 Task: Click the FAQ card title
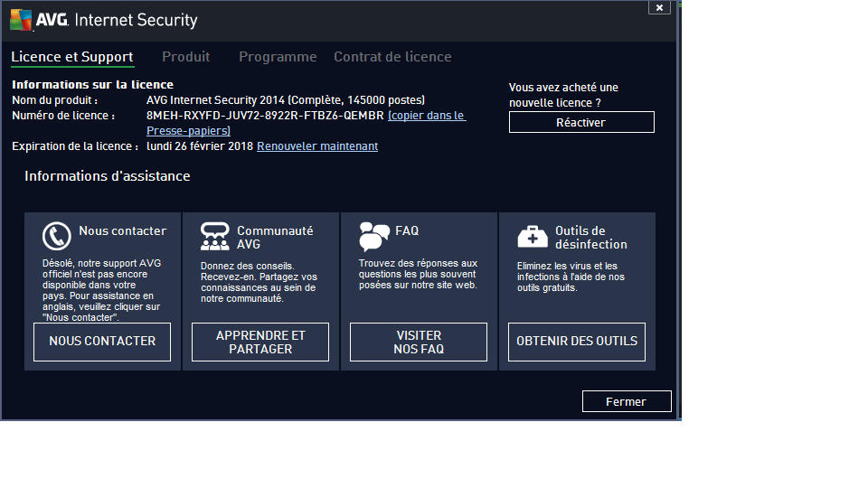click(407, 230)
